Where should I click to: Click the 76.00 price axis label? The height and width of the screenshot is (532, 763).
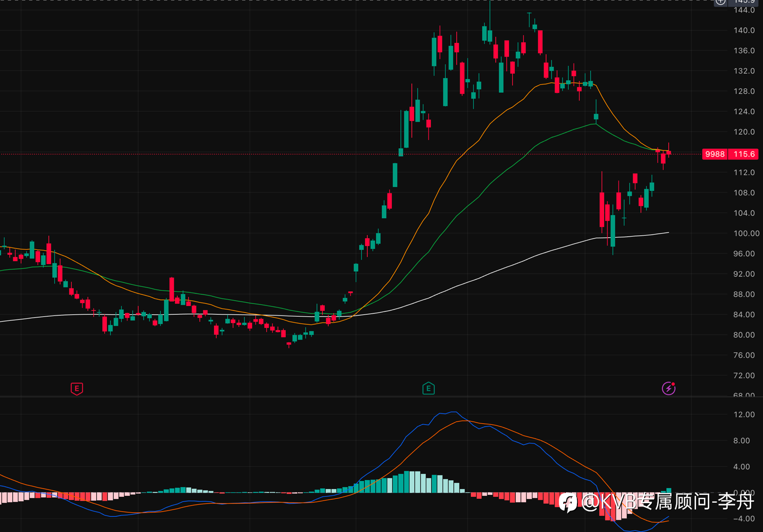coord(744,355)
